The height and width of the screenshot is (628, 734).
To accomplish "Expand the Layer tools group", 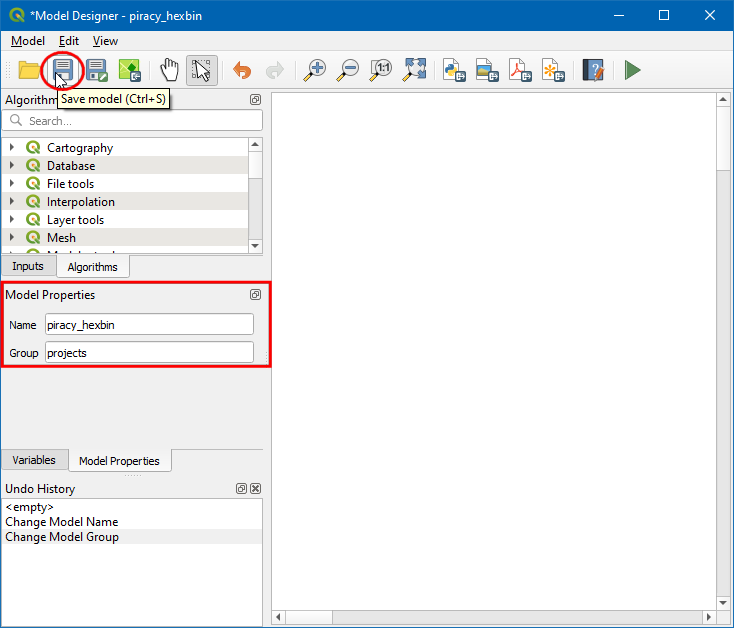I will 12,219.
